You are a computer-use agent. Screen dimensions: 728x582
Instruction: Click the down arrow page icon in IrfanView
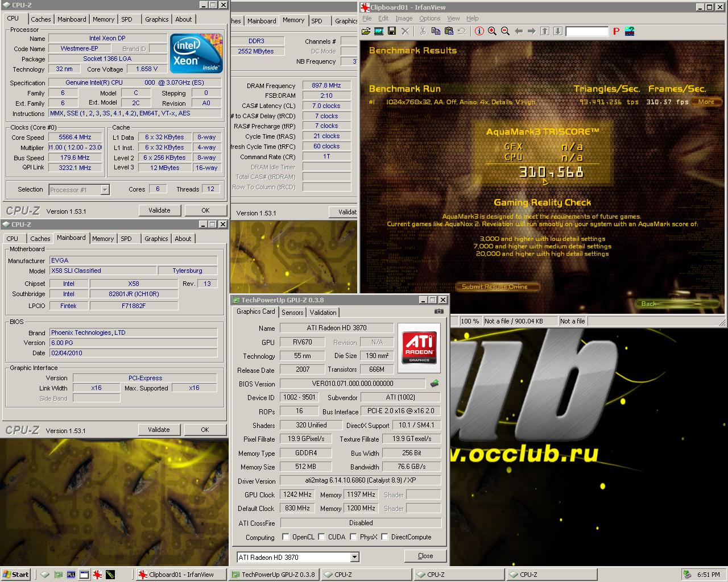click(558, 31)
